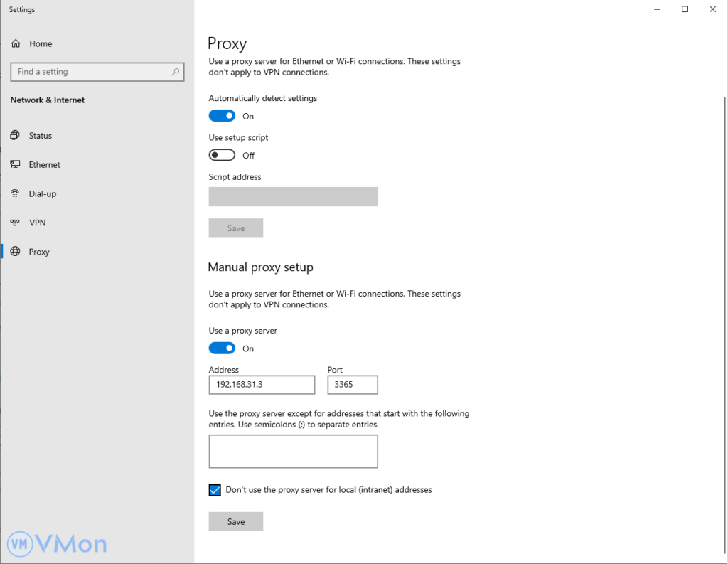
Task: Click the VPN icon
Action: click(x=15, y=223)
